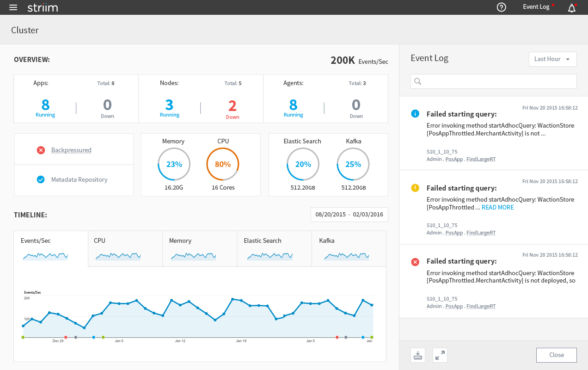This screenshot has width=588, height=370.
Task: Open the Last Hour time range dropdown
Action: point(552,59)
